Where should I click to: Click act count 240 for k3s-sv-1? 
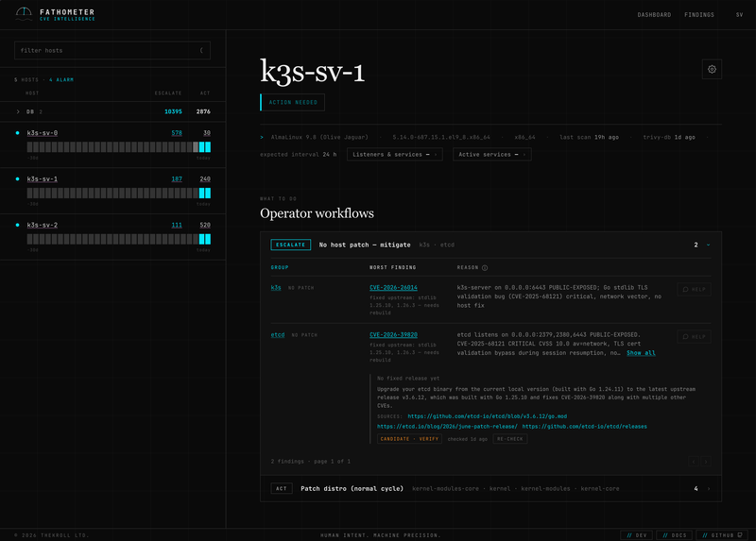pyautogui.click(x=205, y=178)
